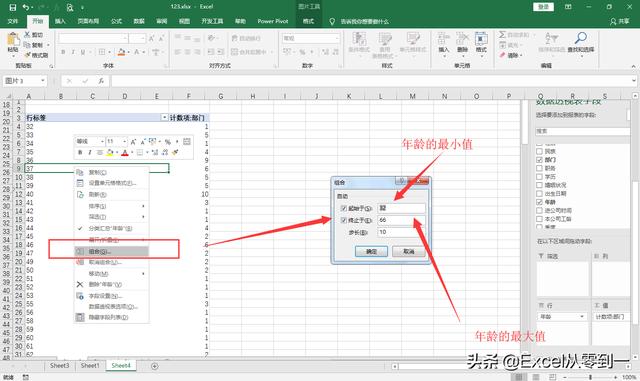Toggle the 终止于 (Ending at) checkbox

click(344, 220)
